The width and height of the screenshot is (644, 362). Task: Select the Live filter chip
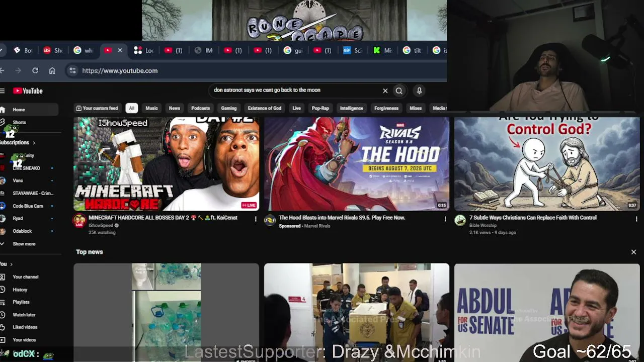click(x=297, y=108)
